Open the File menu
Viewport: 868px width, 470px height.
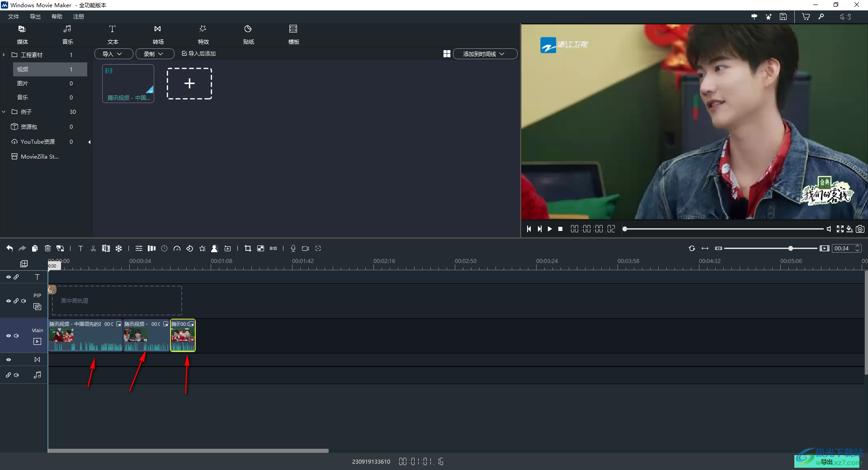[14, 17]
